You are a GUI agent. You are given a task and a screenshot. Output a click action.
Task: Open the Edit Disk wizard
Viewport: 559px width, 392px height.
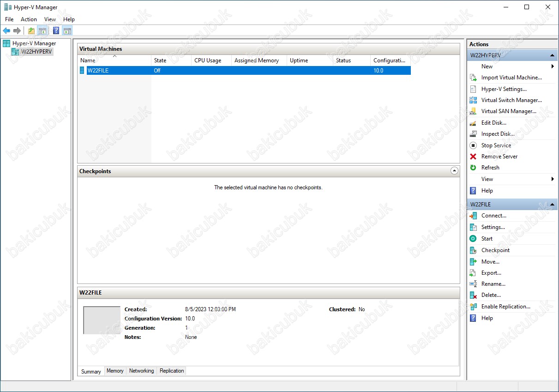tap(493, 123)
